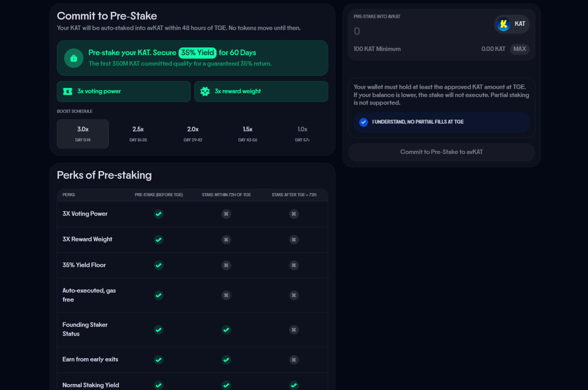Click the 35% Yield highlighted label
Image resolution: width=588 pixels, height=390 pixels.
click(x=198, y=52)
